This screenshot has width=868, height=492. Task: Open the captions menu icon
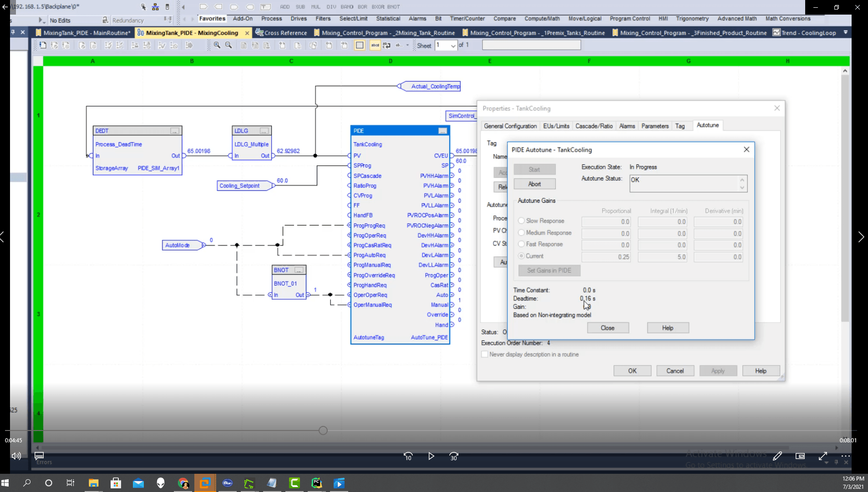click(x=39, y=456)
